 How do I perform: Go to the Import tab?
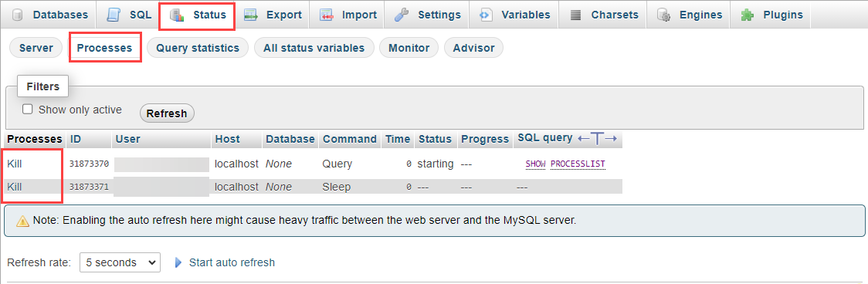click(x=348, y=15)
